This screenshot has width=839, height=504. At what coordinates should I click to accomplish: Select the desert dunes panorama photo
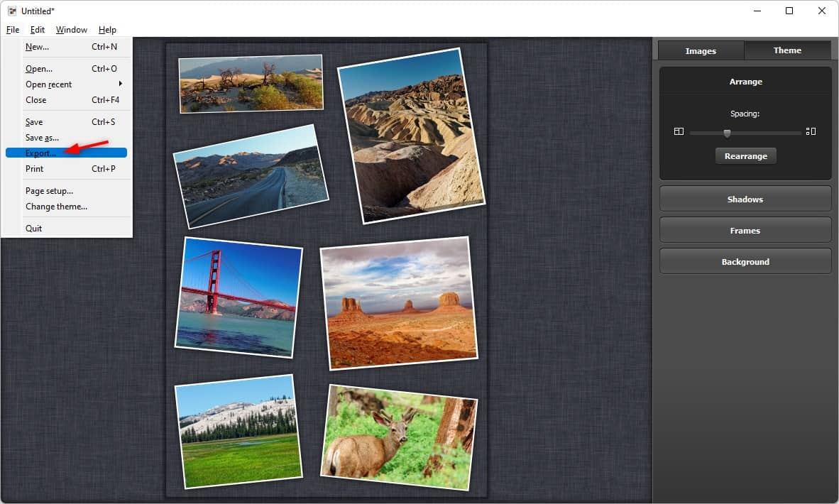251,84
